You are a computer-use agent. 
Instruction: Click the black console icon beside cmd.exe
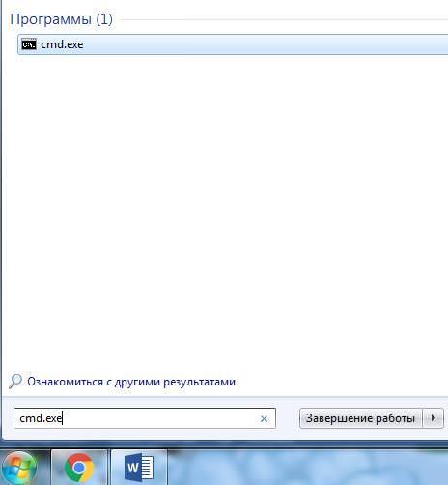29,44
